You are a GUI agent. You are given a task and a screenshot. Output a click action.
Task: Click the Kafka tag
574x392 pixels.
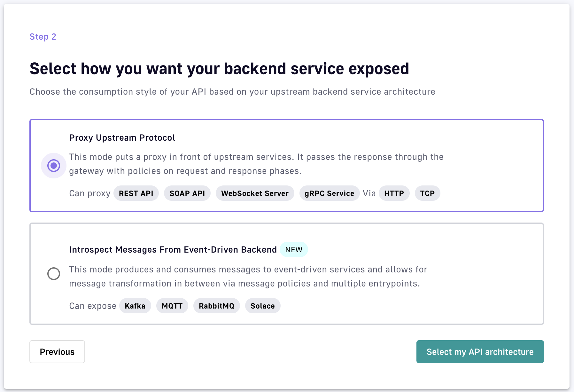click(x=135, y=306)
